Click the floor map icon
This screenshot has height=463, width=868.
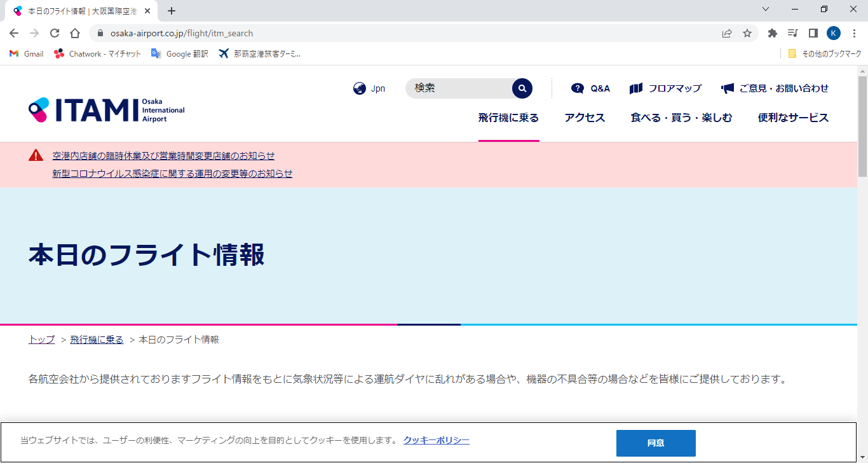pos(636,88)
